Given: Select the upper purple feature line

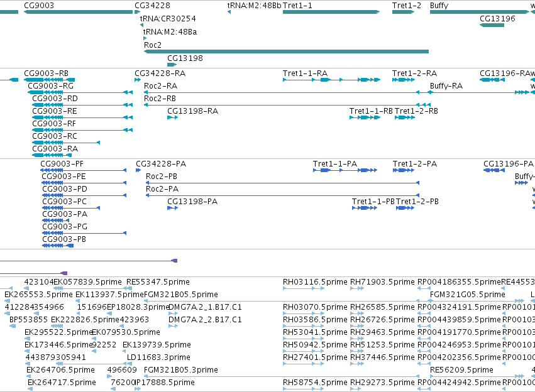Looking at the screenshot, I should coord(89,261).
